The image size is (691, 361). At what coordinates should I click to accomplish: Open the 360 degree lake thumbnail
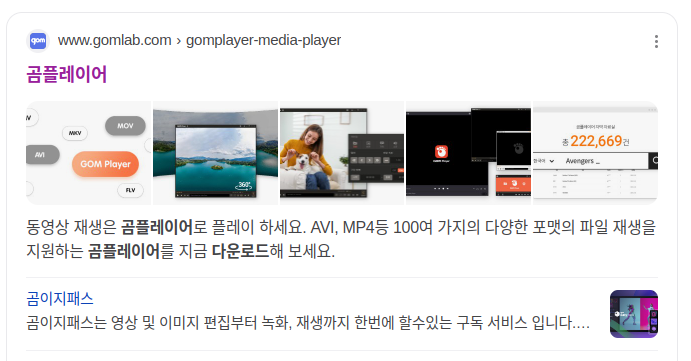point(215,153)
